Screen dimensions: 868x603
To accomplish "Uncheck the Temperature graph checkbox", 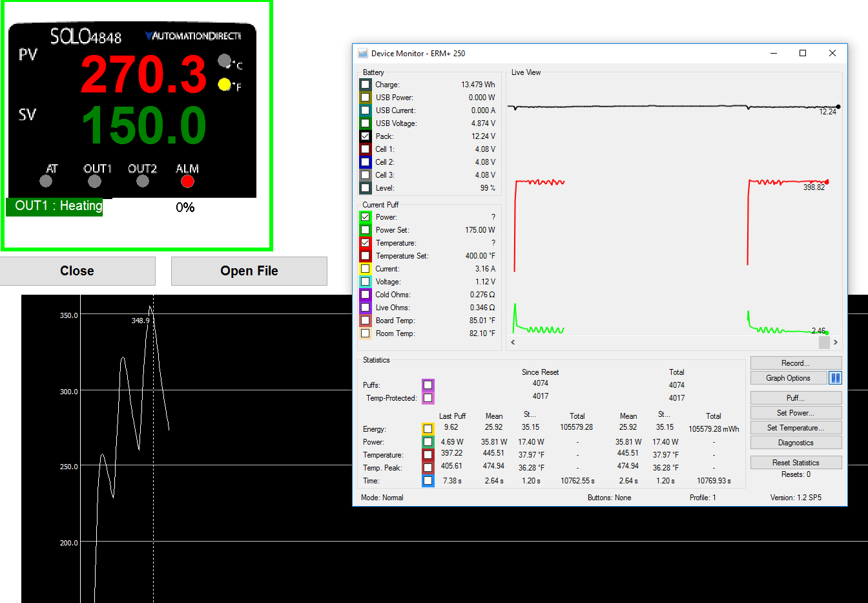I will (x=366, y=243).
